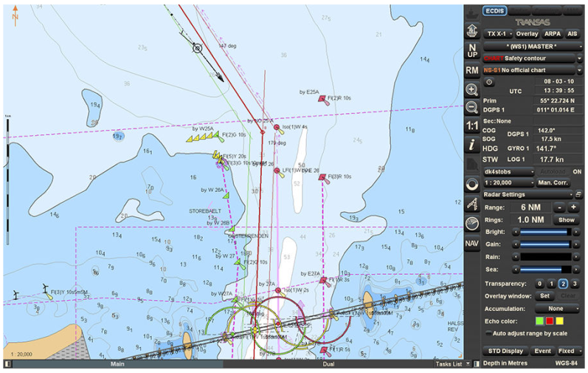Click the own ship position symbol
Screen dimensions: 588x373
(197, 48)
